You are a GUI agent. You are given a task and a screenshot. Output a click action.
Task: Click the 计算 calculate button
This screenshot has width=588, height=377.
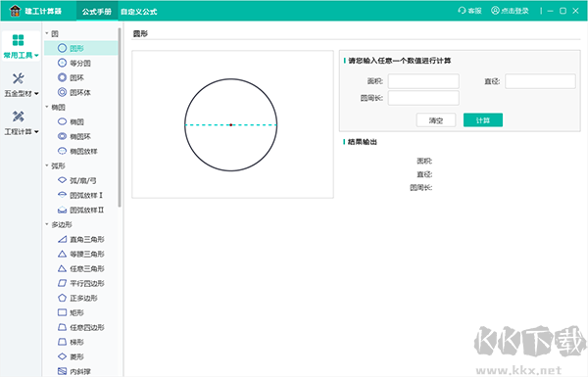point(483,120)
